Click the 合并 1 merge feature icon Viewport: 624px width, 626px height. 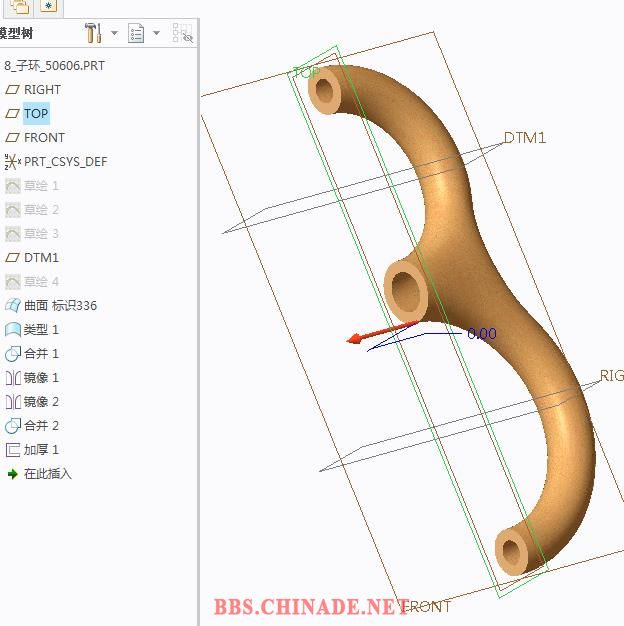coord(13,353)
